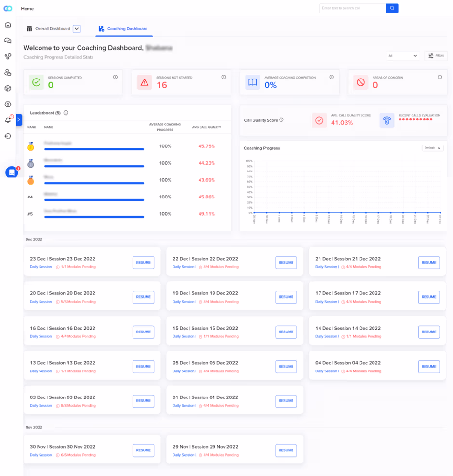The height and width of the screenshot is (476, 453).
Task: Show Leaderboard info tooltip icon
Action: point(66,113)
